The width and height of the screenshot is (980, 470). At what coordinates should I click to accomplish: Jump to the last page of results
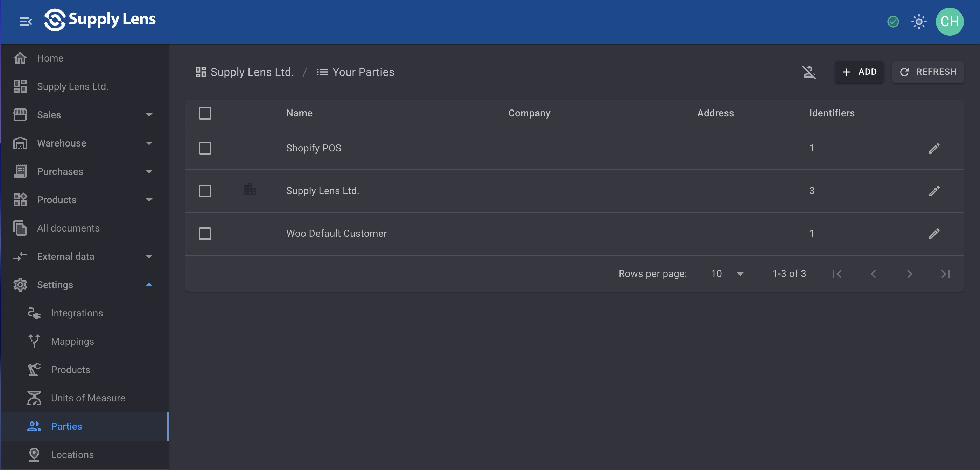(x=945, y=274)
